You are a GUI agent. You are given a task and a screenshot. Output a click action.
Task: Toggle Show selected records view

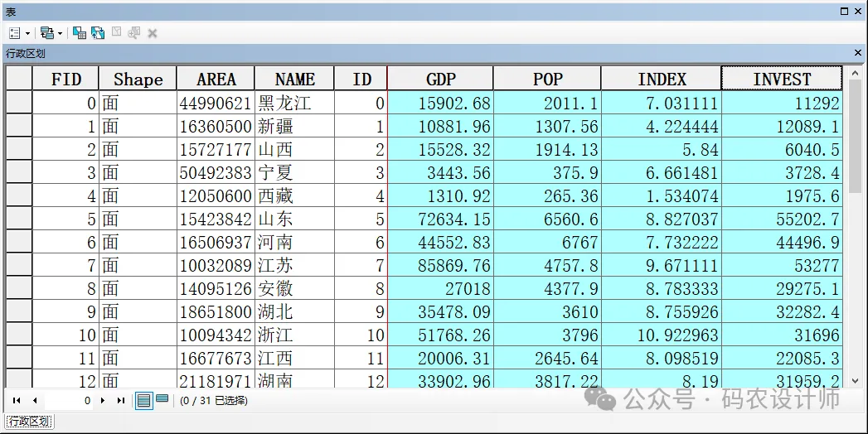click(x=162, y=400)
